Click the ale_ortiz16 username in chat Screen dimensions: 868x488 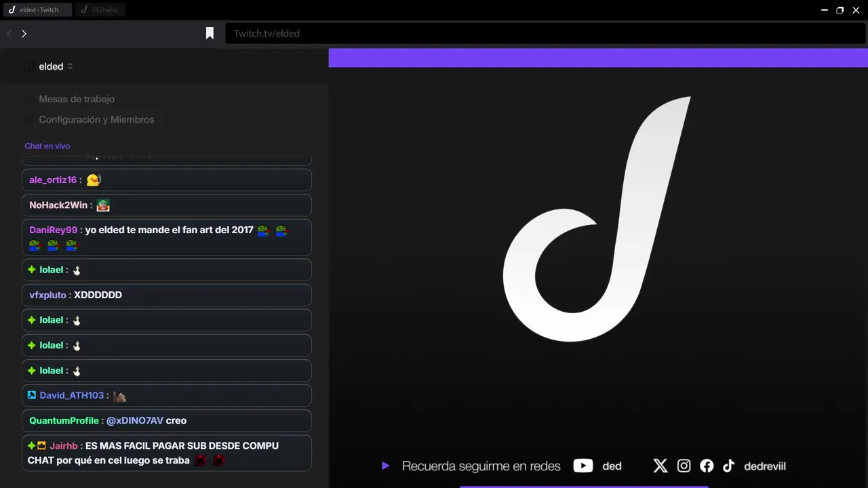coord(53,180)
